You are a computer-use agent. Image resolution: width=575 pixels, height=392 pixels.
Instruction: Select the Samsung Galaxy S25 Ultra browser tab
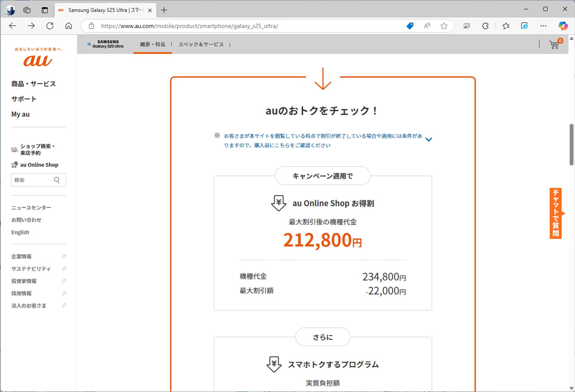pos(105,10)
